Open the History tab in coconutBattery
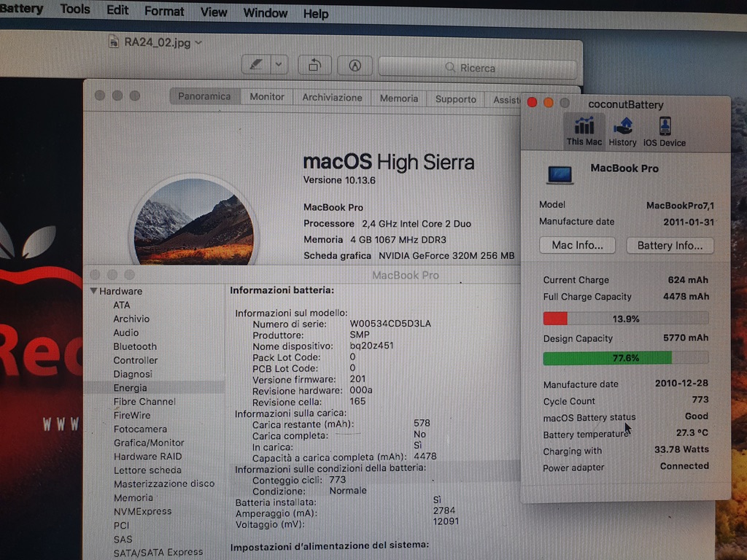Image resolution: width=747 pixels, height=560 pixels. pos(622,132)
